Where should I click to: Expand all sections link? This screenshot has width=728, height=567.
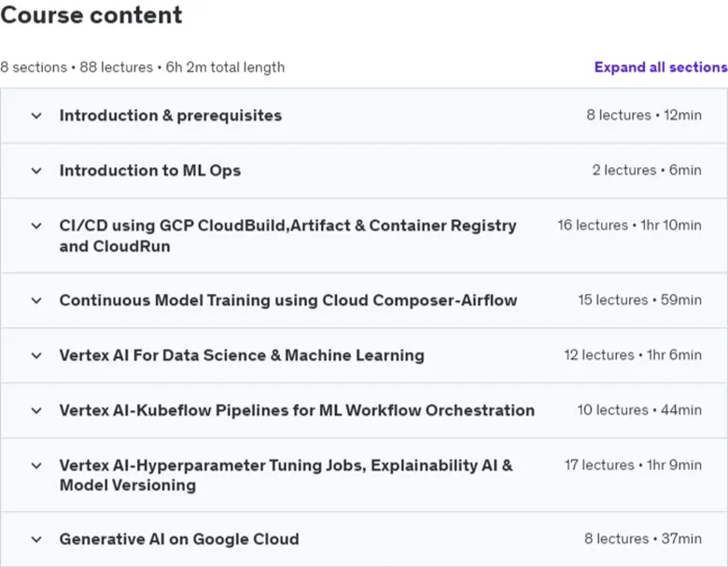(x=661, y=67)
